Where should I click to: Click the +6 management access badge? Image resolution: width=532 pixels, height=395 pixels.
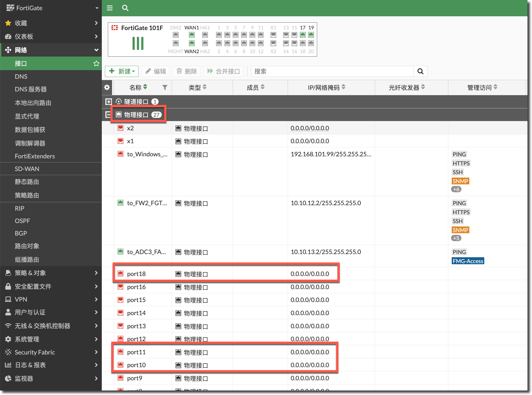coord(456,189)
